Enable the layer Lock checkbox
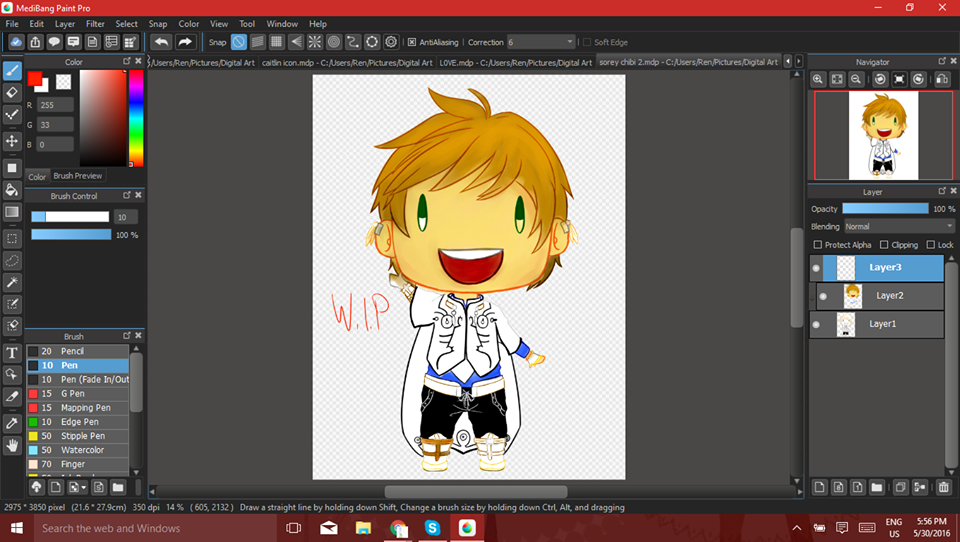The image size is (960, 542). tap(931, 245)
